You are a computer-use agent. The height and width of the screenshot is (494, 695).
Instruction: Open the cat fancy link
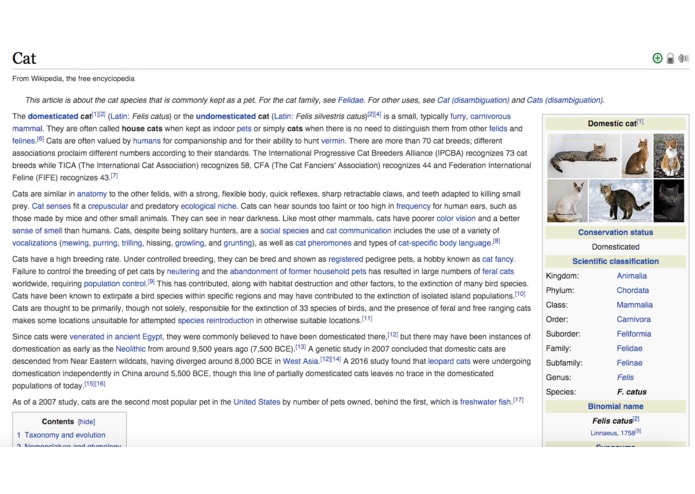coord(498,259)
